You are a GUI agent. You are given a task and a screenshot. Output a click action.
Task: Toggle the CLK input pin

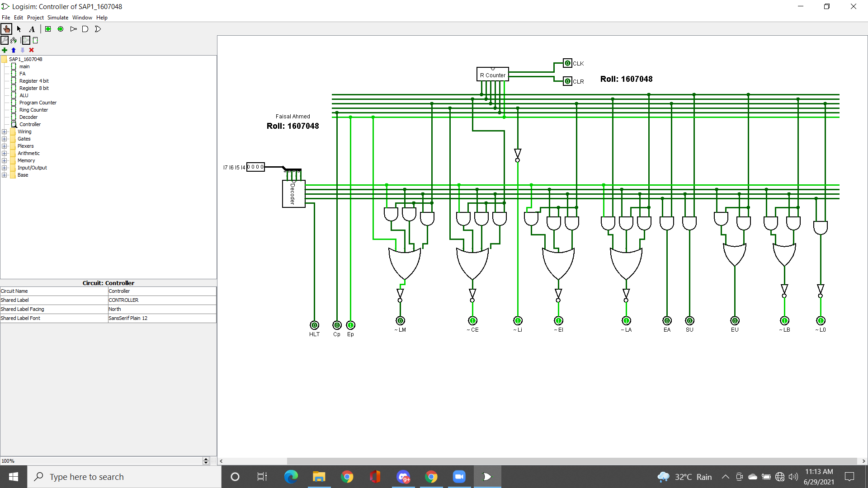[567, 63]
